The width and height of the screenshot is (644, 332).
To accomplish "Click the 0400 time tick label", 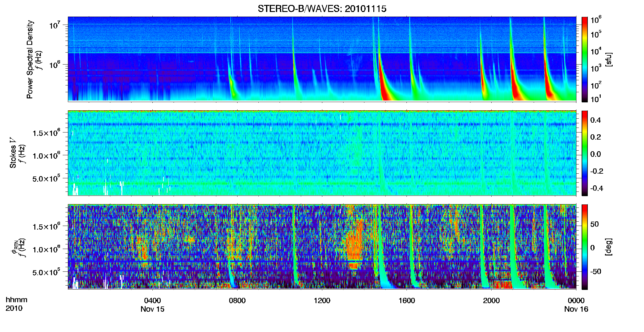I will [x=152, y=300].
